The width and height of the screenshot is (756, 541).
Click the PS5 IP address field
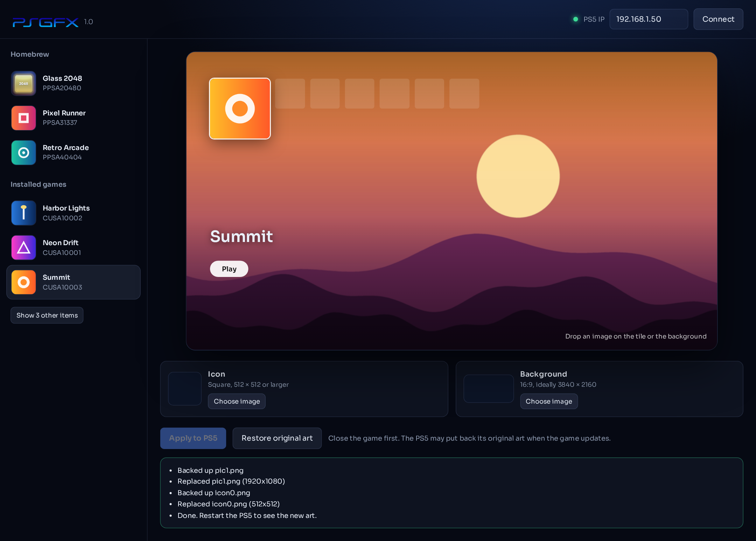649,19
